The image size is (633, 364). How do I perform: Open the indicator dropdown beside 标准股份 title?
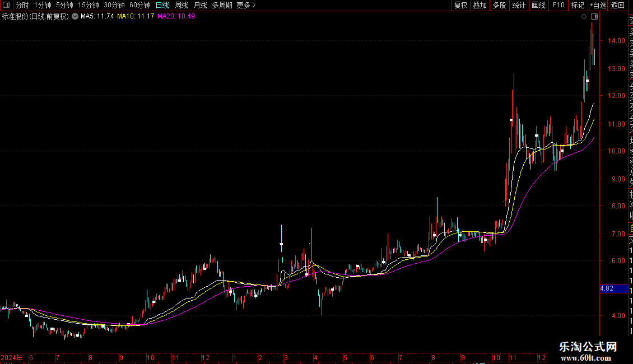pos(75,17)
